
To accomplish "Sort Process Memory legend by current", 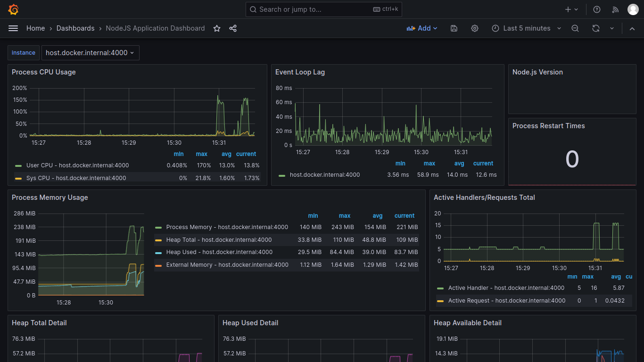I will coord(405,216).
